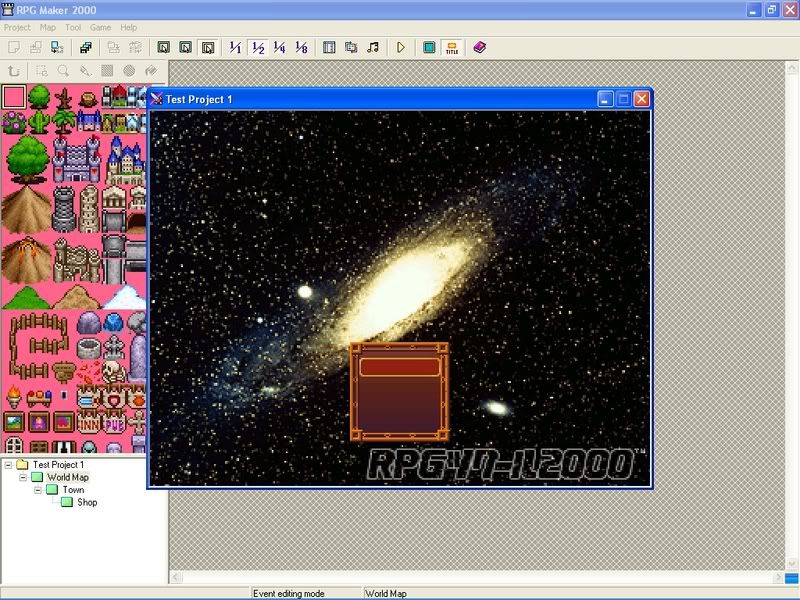This screenshot has height=600, width=800.
Task: Select the Lower layer editing icon
Action: click(x=163, y=47)
